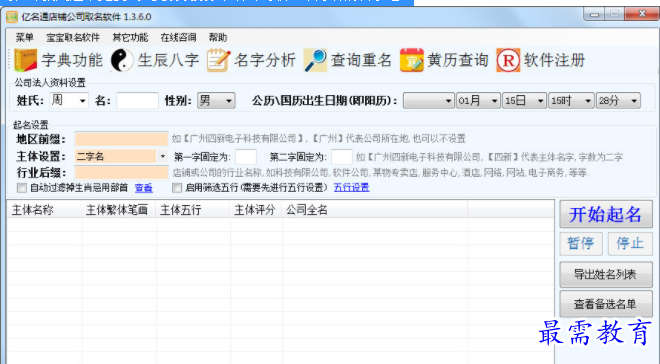The height and width of the screenshot is (364, 660).
Task: Click the 暂停 button
Action: pos(581,243)
